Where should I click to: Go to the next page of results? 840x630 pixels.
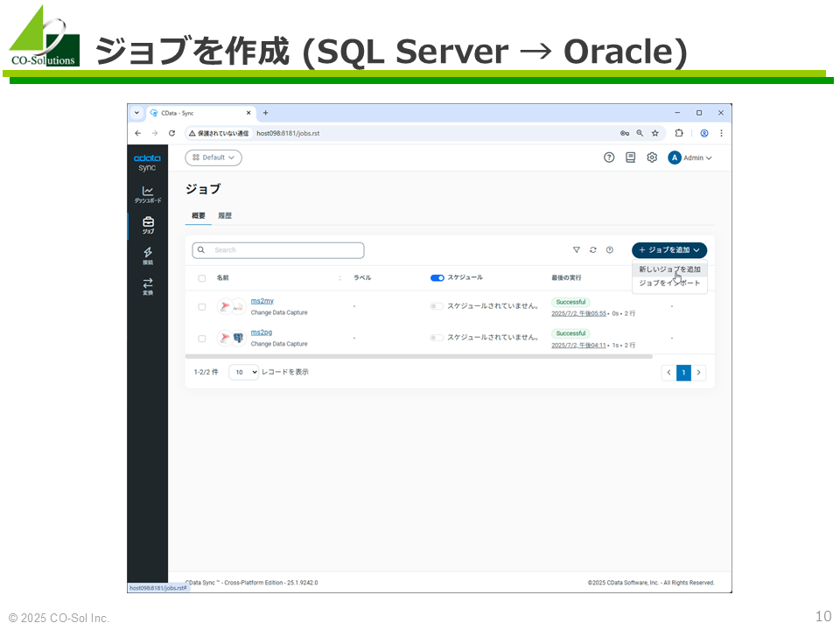click(698, 373)
